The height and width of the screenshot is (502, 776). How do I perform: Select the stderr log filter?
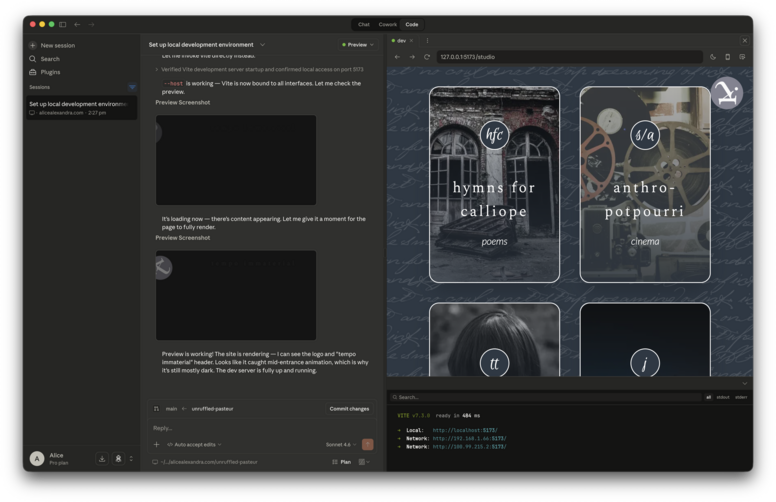(x=741, y=397)
